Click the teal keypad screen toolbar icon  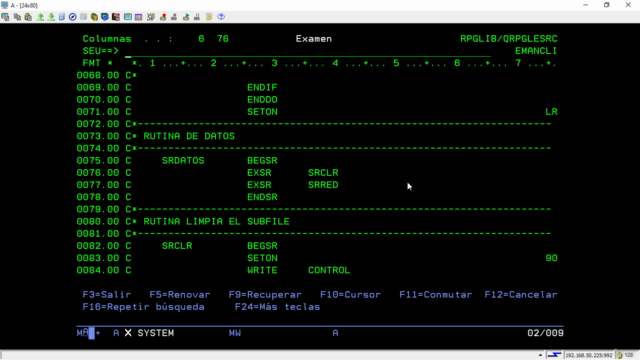tap(128, 17)
